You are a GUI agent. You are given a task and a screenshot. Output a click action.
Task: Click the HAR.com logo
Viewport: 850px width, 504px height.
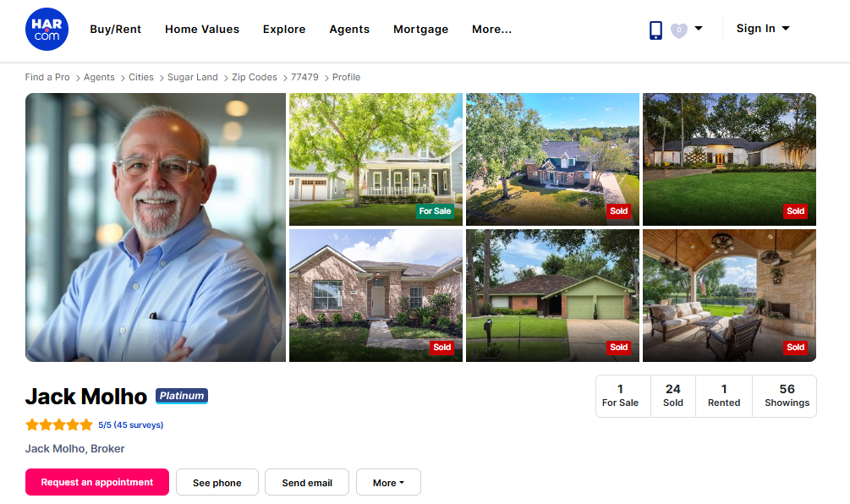click(x=47, y=30)
